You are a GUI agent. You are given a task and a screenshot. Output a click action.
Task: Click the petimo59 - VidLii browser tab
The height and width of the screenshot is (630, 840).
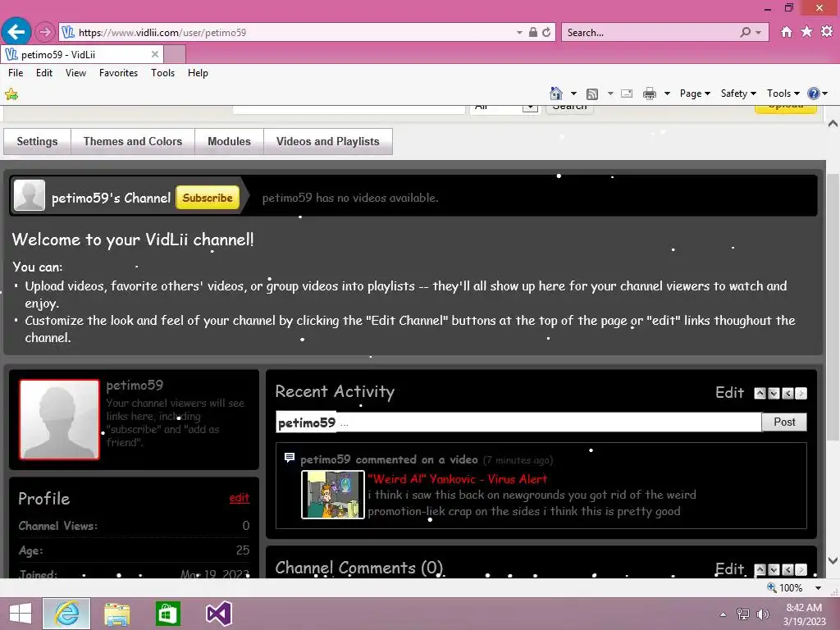(x=82, y=55)
